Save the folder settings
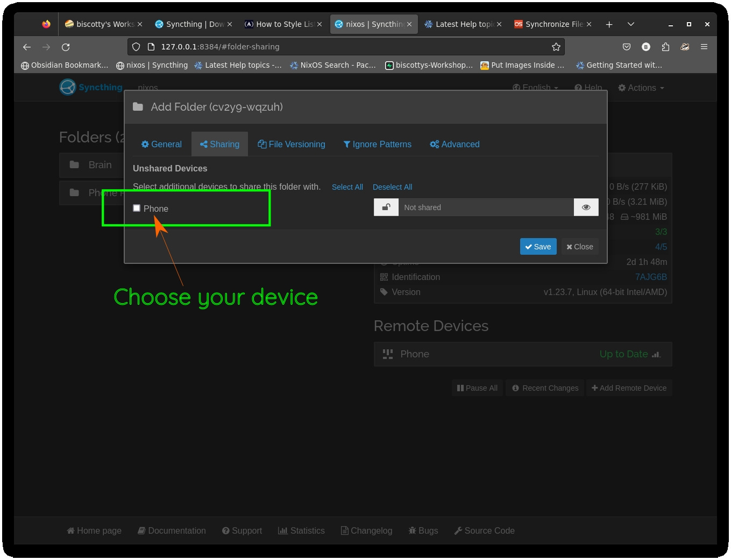 (x=538, y=247)
